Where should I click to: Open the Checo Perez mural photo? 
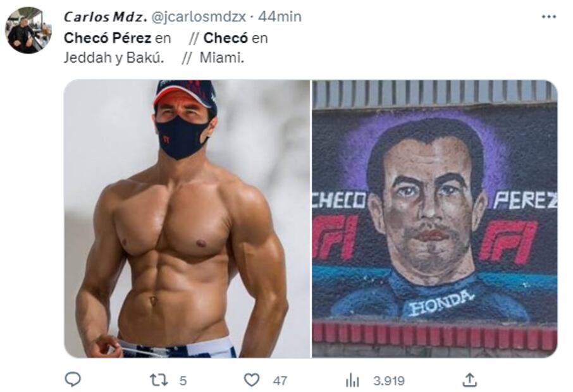[x=434, y=218]
